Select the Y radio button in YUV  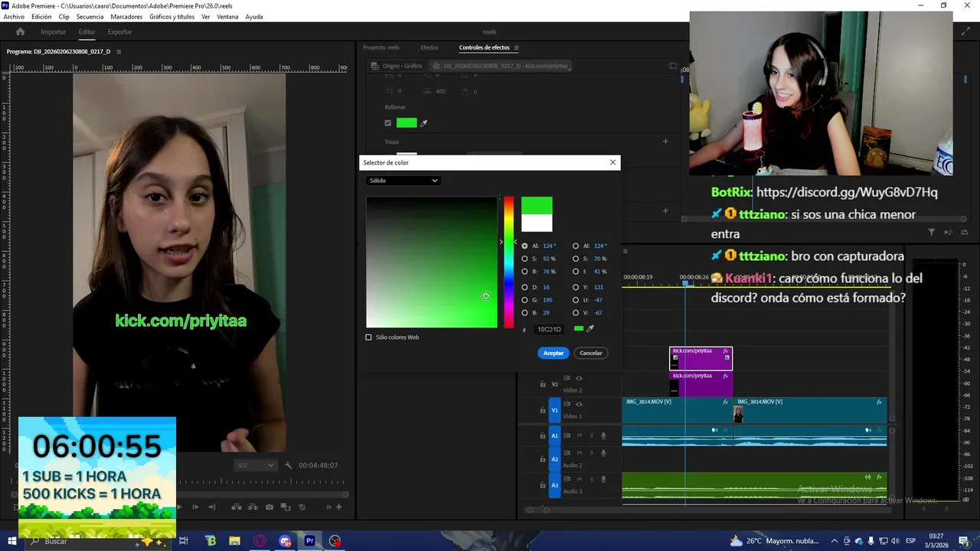[x=576, y=287]
